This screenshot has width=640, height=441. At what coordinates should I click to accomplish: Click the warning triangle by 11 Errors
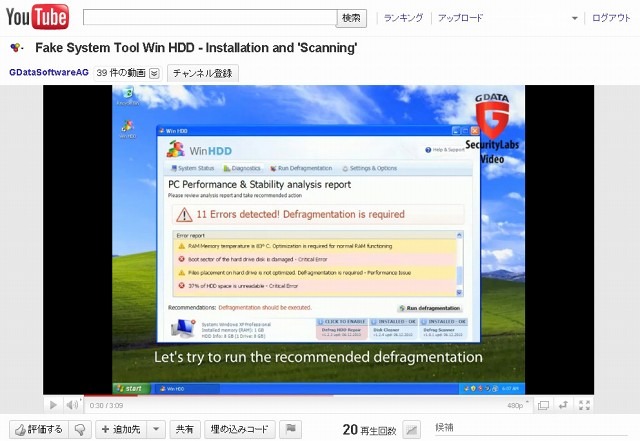[x=184, y=215]
